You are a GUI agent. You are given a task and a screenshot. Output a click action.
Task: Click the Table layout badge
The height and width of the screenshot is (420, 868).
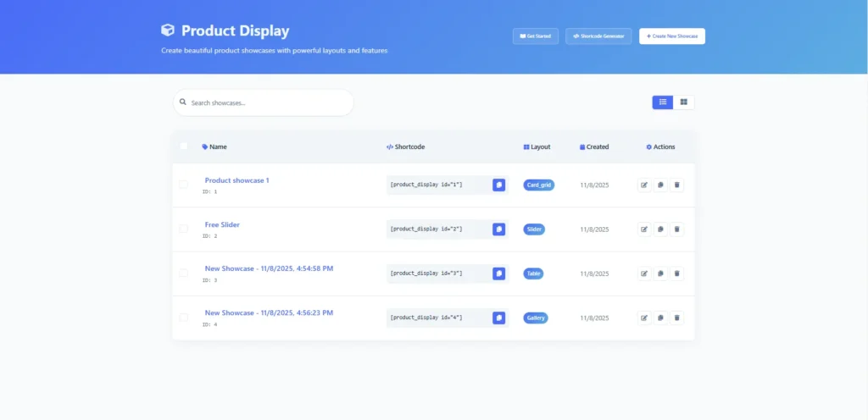(x=534, y=274)
